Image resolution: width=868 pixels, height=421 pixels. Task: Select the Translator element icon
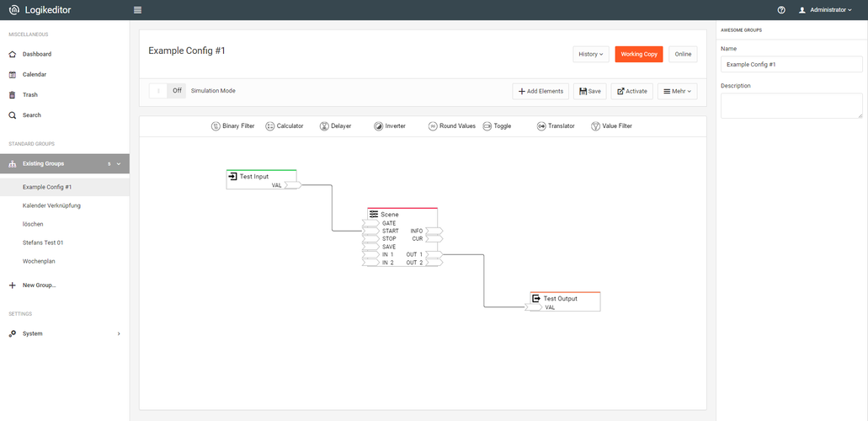coord(541,126)
